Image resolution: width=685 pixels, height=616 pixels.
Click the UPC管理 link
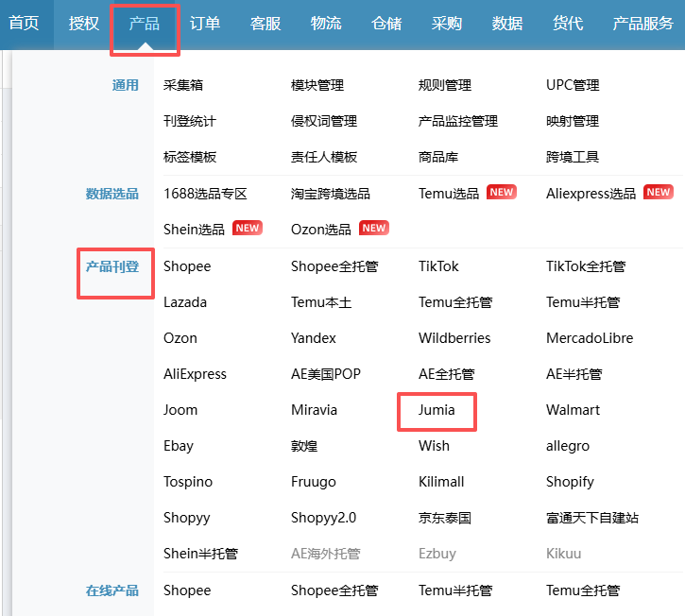(x=573, y=85)
